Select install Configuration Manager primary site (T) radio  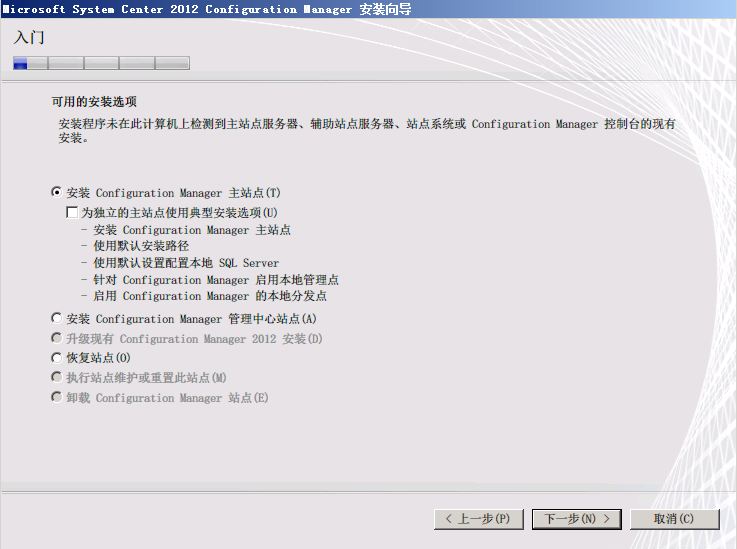coord(56,192)
